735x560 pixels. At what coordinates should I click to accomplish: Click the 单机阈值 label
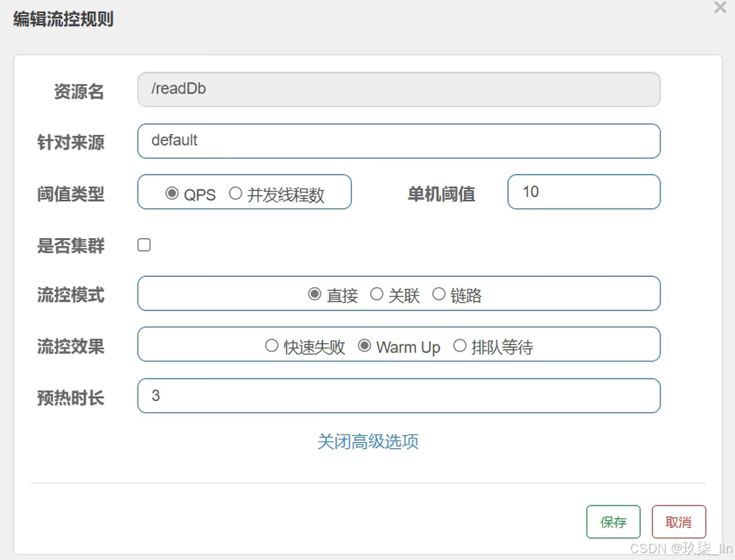point(441,194)
